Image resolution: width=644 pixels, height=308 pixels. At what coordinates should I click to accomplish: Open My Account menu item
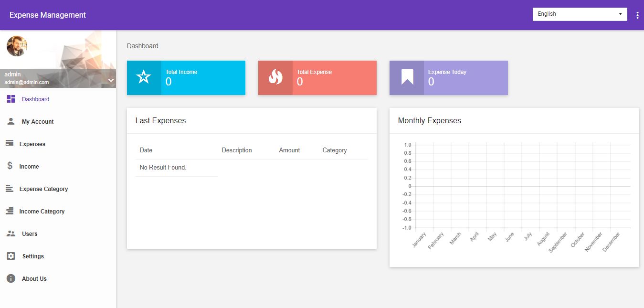tap(58, 122)
